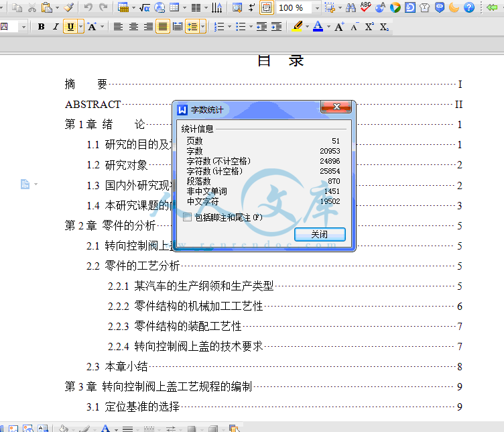
Task: Align text left
Action: (x=118, y=27)
